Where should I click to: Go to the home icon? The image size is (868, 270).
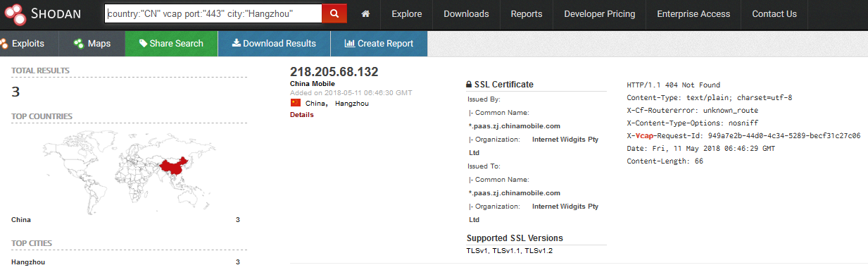365,13
